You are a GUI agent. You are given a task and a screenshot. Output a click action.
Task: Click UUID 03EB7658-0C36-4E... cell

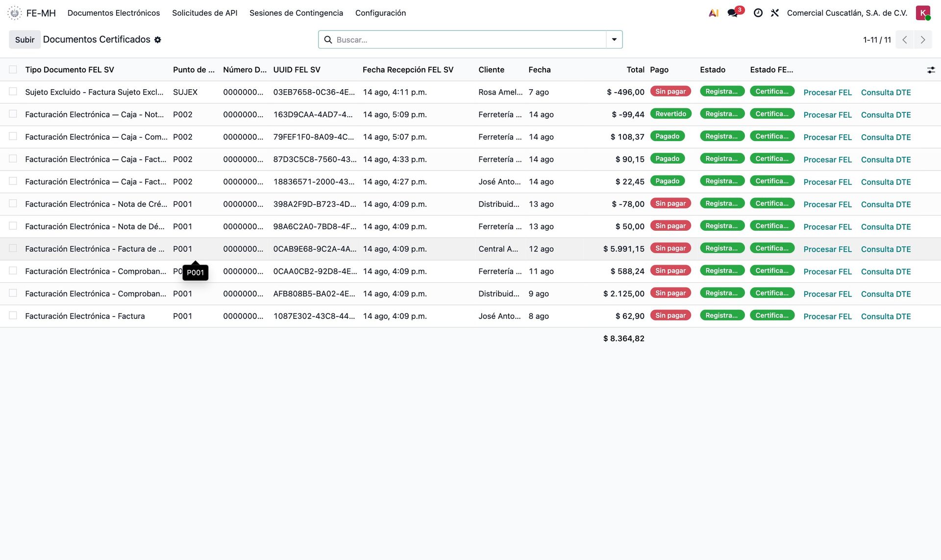[x=314, y=92]
